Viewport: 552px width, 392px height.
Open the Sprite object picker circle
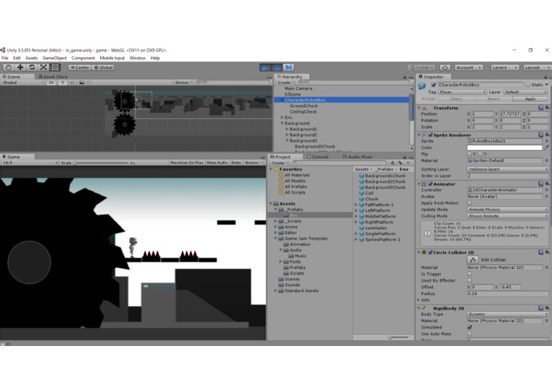[546, 141]
